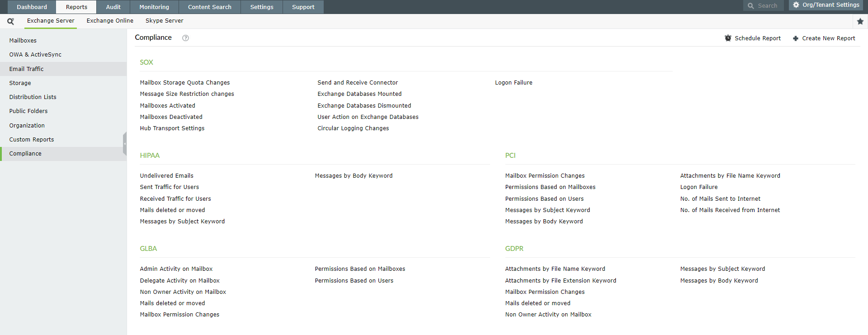
Task: Open Send and Receive Connector report
Action: (x=358, y=83)
